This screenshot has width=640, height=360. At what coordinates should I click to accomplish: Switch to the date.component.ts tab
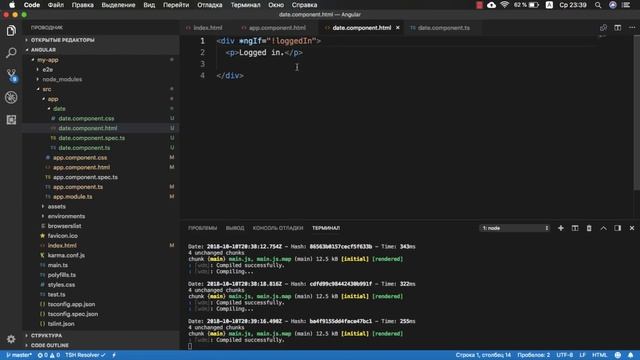click(443, 28)
